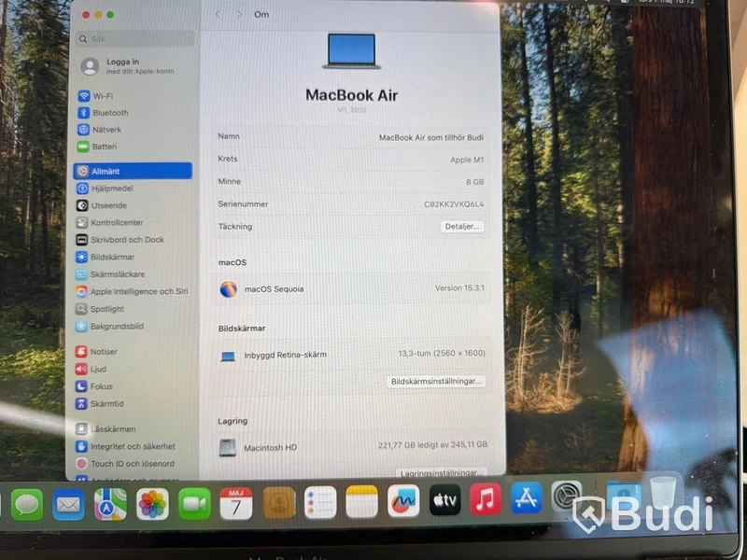Open Apple Intelligence och Siri settings
Screen dimensions: 747x560
point(132,291)
